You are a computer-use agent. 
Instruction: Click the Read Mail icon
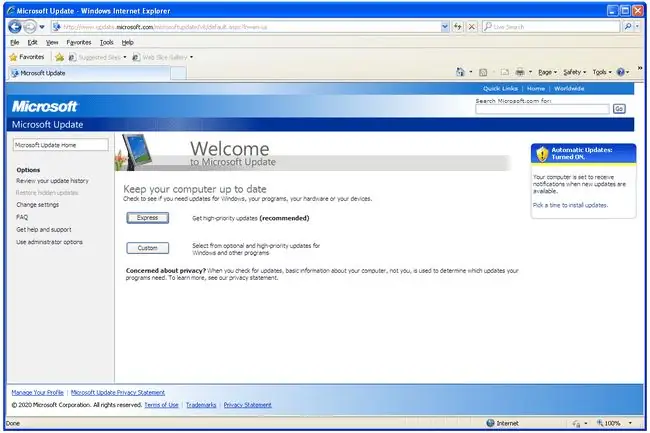(x=504, y=73)
